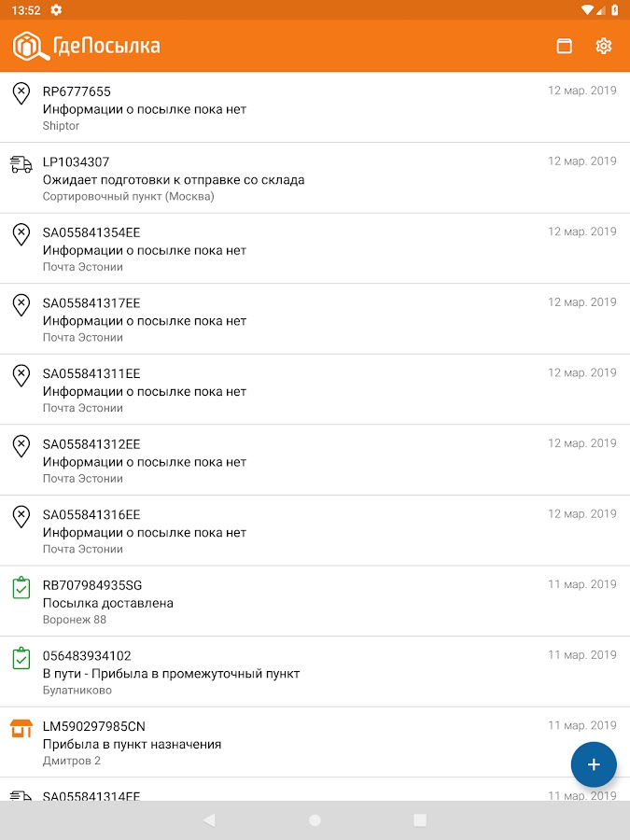Image resolution: width=630 pixels, height=840 pixels.
Task: Open parcel SA055841317EE from the list
Action: [x=91, y=303]
